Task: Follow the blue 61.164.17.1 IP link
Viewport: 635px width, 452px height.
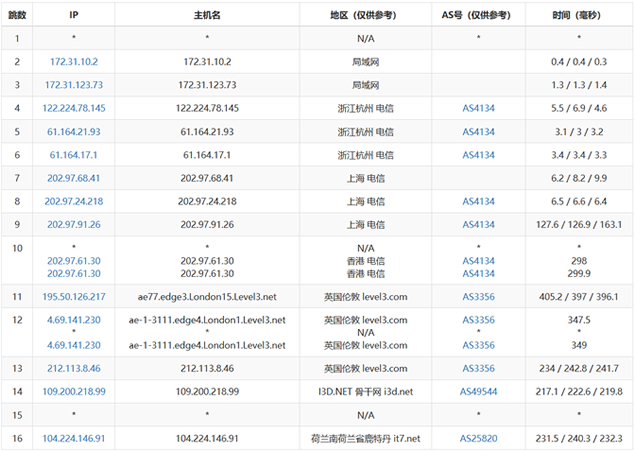Action: coord(75,155)
